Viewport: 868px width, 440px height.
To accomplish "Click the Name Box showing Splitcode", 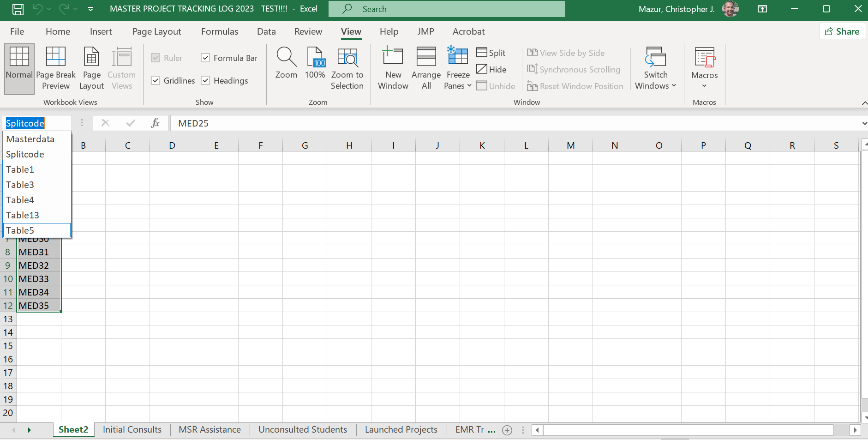I will point(37,123).
